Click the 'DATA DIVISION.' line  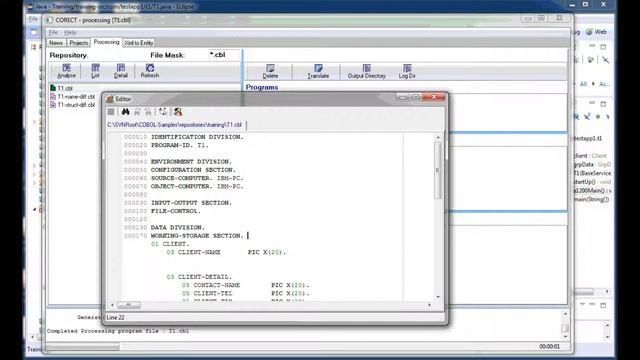[x=178, y=227]
